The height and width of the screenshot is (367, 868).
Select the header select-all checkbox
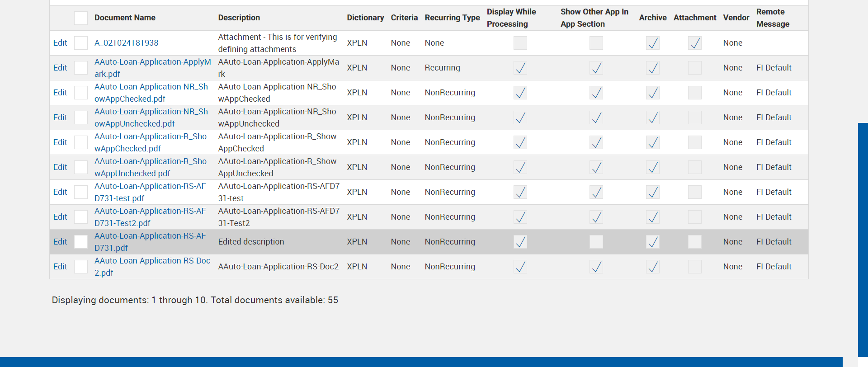81,18
